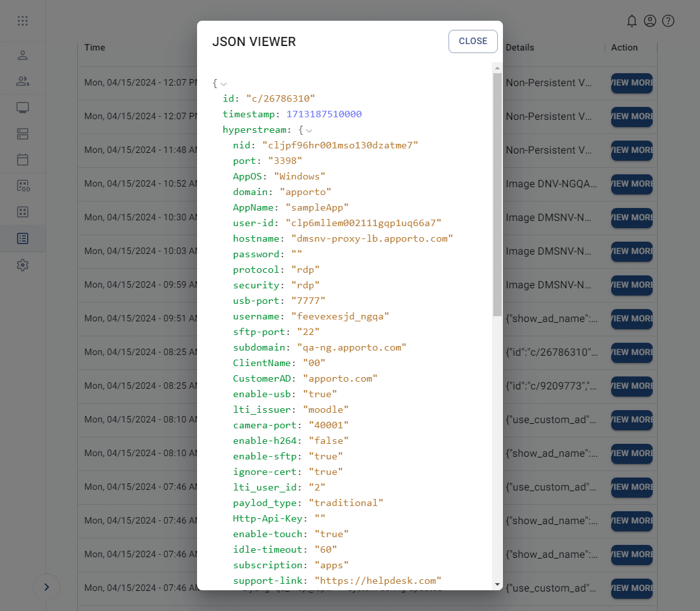Click the calendar icon in sidebar
Viewport: 700px width, 611px height.
23,159
